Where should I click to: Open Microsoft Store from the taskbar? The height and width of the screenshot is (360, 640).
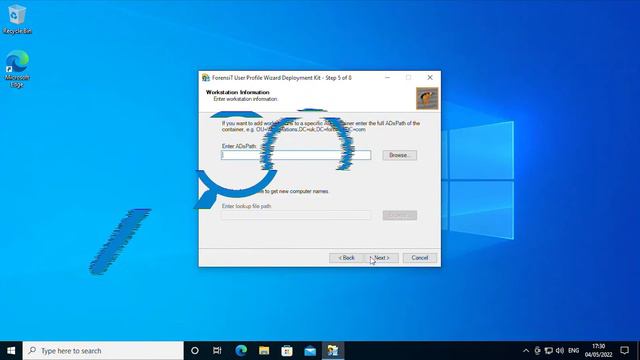[x=287, y=351]
